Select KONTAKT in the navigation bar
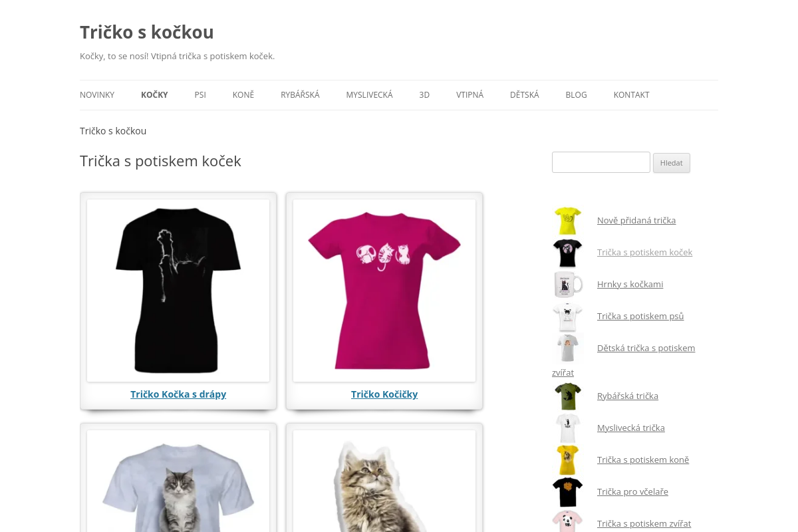The height and width of the screenshot is (532, 798). click(x=631, y=95)
